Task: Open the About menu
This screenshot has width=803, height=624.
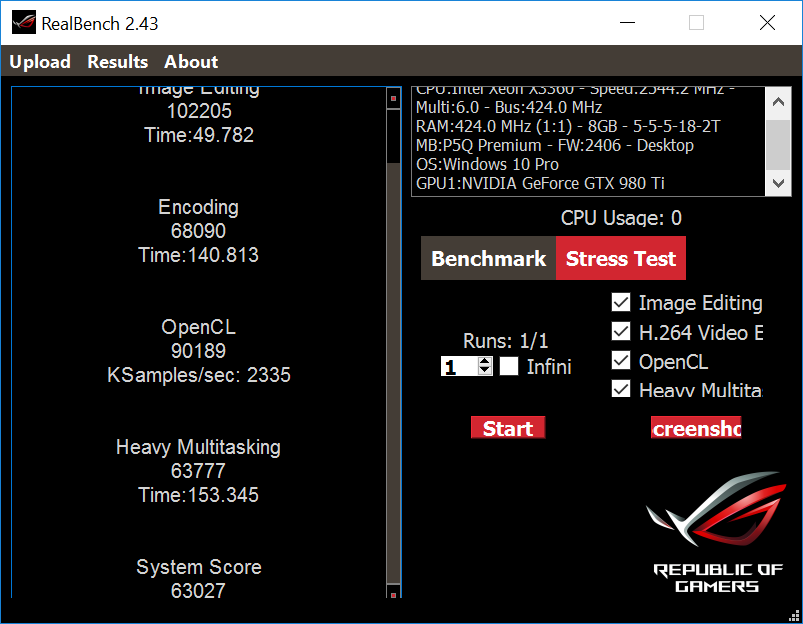Action: [x=191, y=62]
